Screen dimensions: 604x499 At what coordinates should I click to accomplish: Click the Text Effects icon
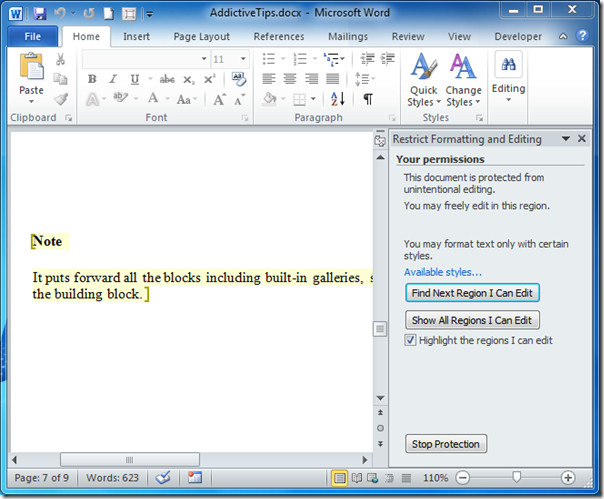point(92,99)
